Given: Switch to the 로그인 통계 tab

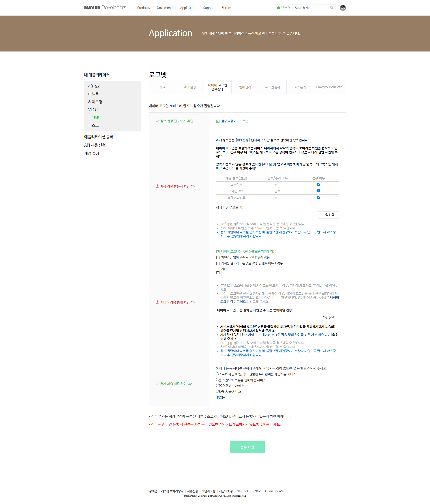Looking at the screenshot, I should 273,87.
